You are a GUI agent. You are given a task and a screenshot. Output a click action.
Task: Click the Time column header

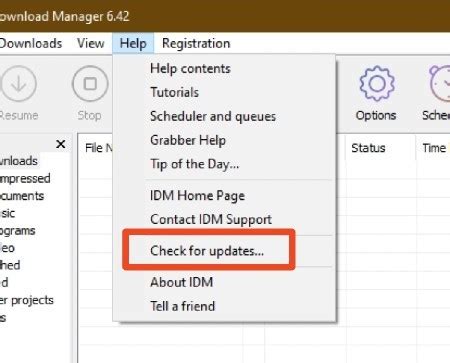[x=434, y=148]
